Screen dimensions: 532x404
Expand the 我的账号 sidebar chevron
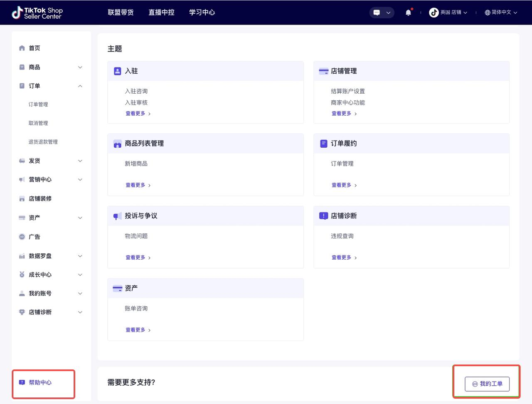(80, 293)
